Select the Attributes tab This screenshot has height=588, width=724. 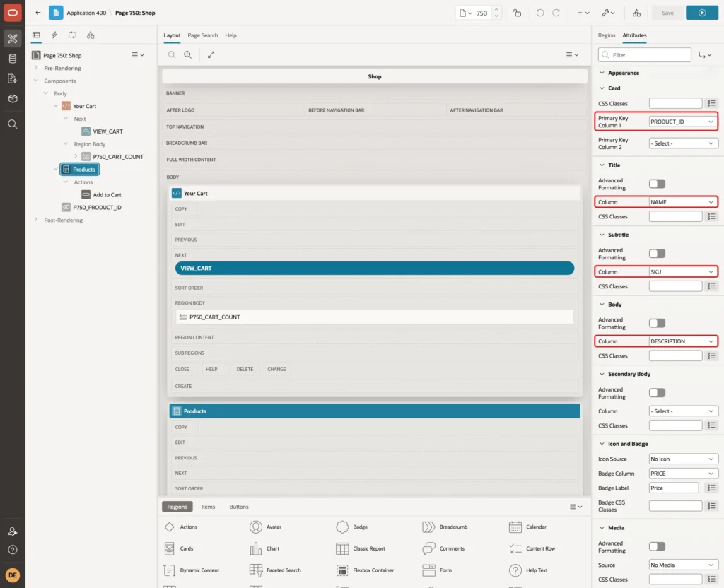[x=634, y=35]
